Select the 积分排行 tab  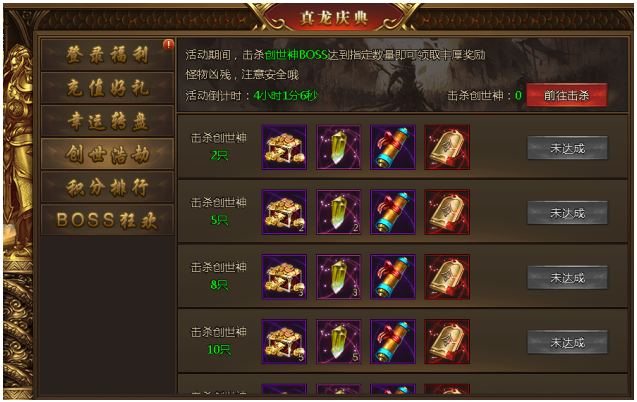(x=107, y=187)
